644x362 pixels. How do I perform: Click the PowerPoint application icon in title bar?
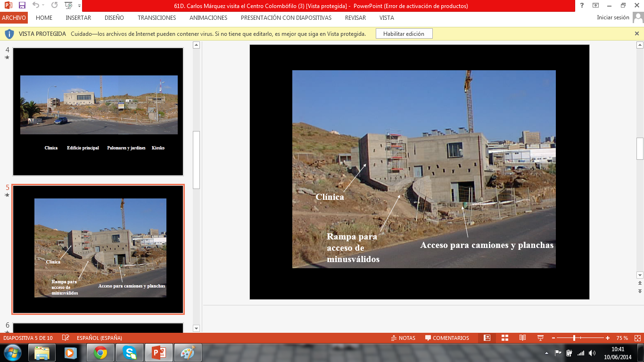point(8,6)
